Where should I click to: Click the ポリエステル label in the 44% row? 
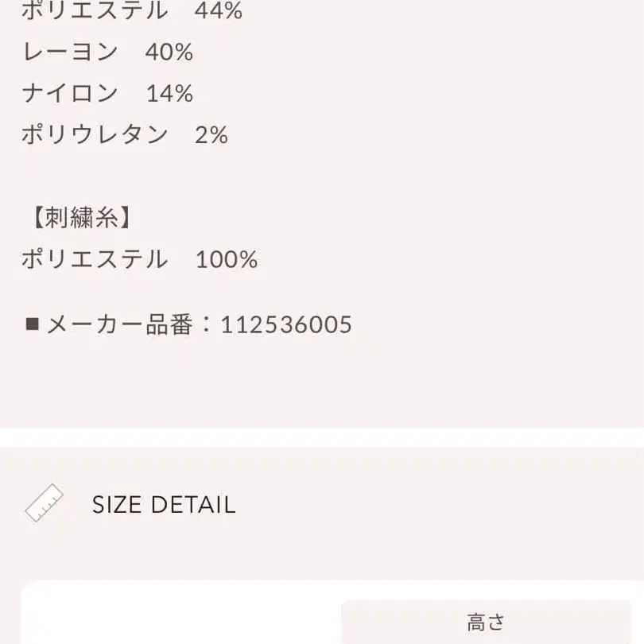[95, 11]
